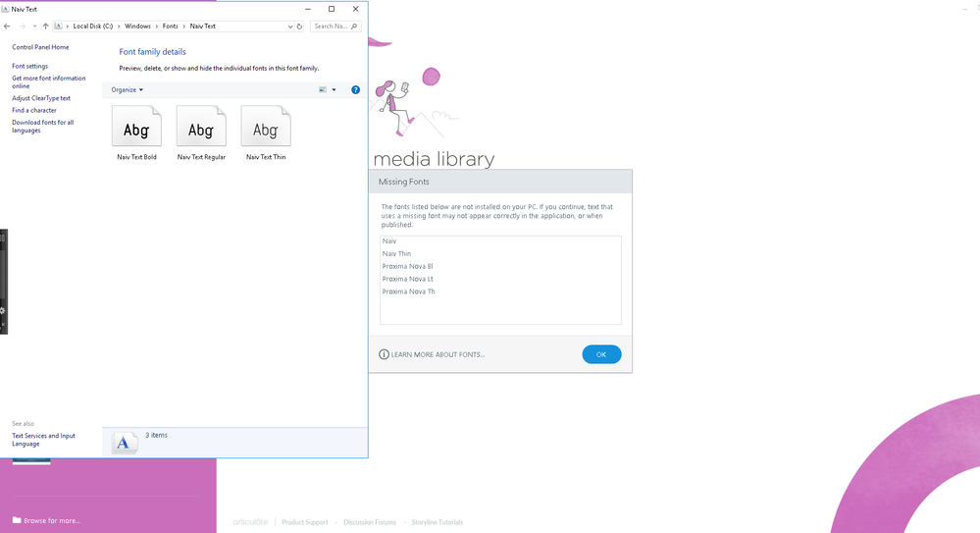Click the Forward arrow in Fonts window
This screenshot has height=533, width=980.
coord(23,27)
